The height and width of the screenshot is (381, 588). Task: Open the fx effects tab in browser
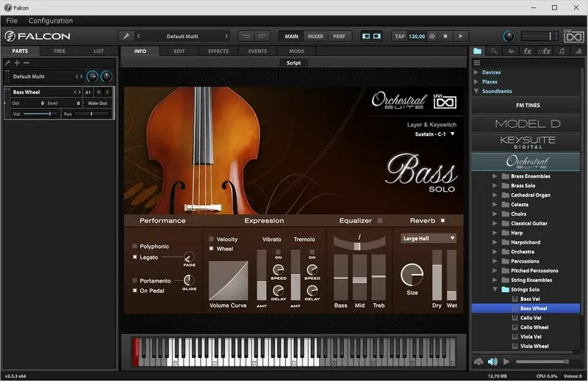click(528, 51)
